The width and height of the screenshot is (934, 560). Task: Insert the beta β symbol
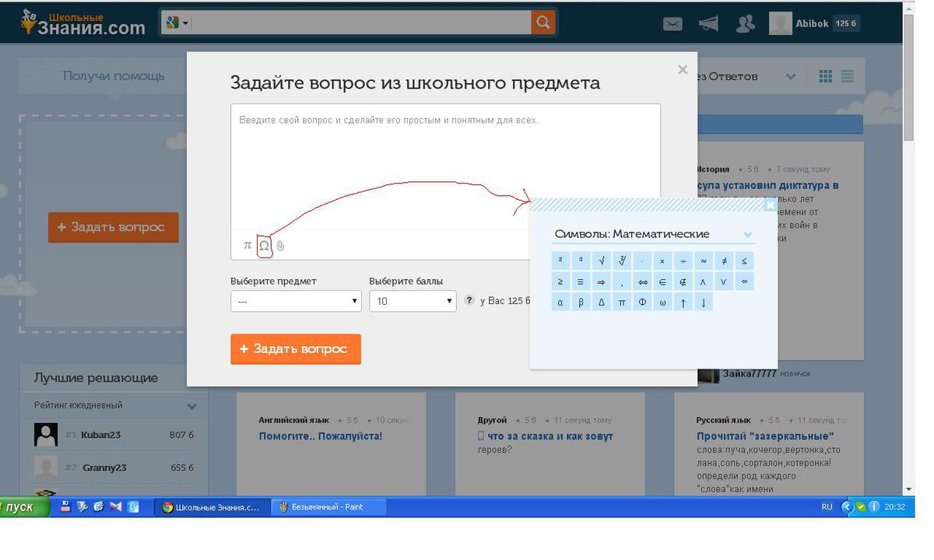[x=581, y=303]
